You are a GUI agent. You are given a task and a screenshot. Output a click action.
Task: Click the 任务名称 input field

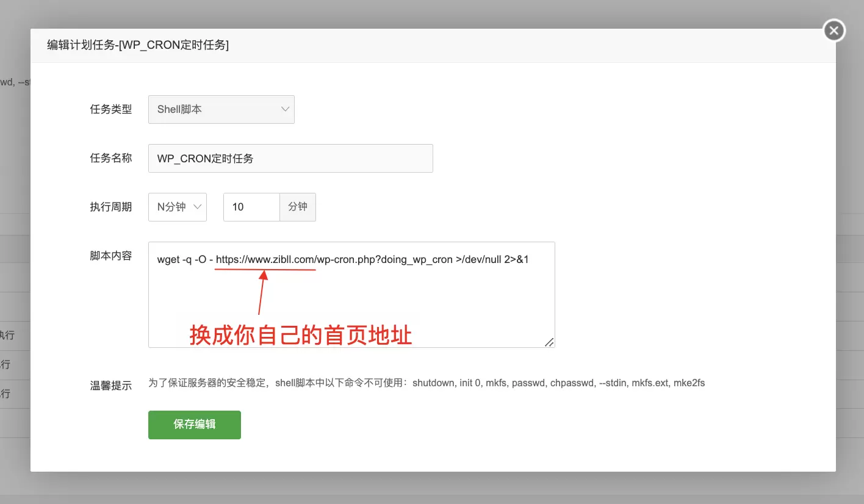click(290, 158)
